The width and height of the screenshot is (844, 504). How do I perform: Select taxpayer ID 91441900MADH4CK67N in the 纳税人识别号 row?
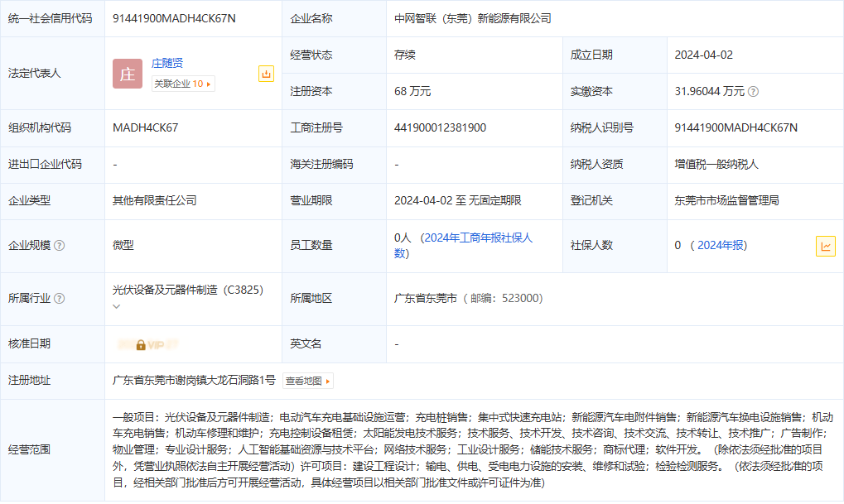click(x=735, y=127)
